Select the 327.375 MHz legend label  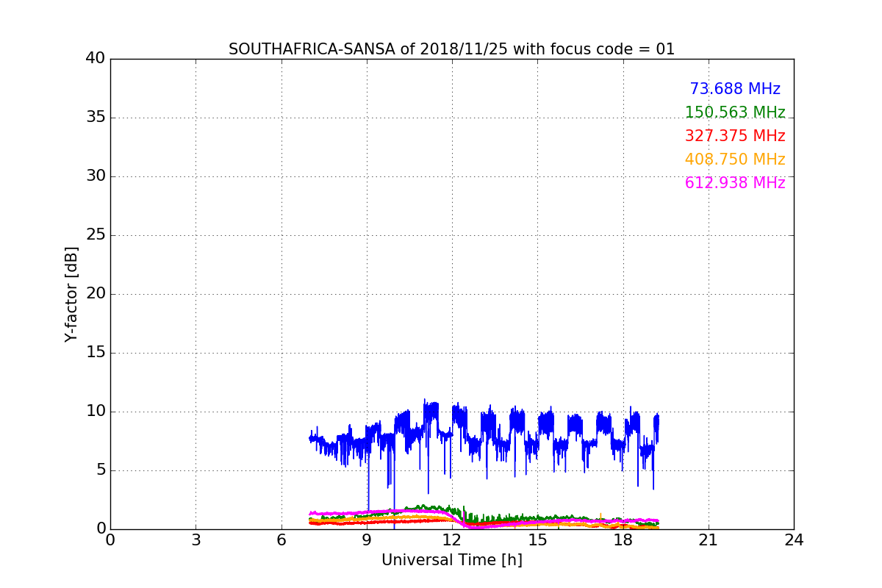pos(735,136)
